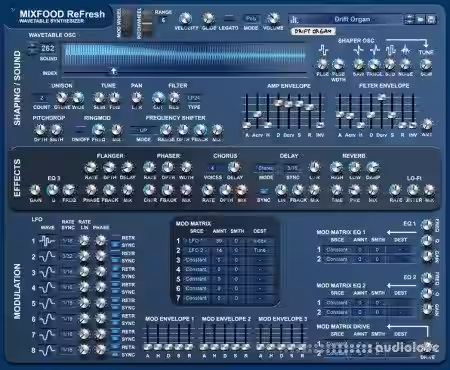
Task: Click the preset up/down arrows icon
Action: (x=409, y=19)
